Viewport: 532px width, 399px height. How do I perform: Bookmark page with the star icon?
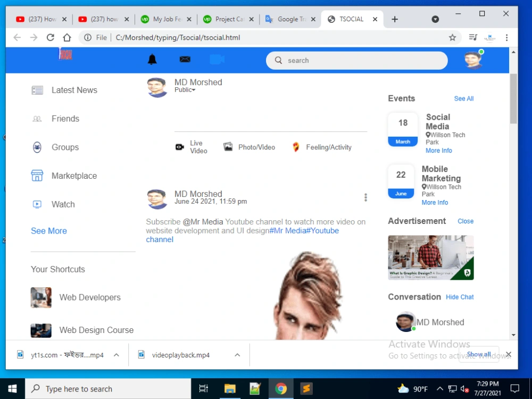452,37
